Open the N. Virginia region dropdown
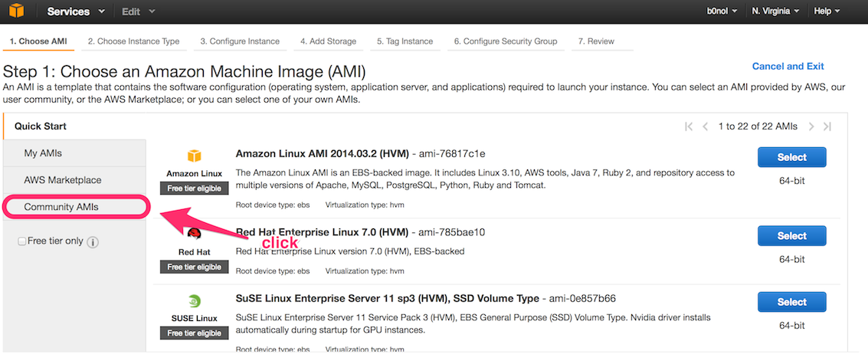The height and width of the screenshot is (364, 868). pos(775,11)
